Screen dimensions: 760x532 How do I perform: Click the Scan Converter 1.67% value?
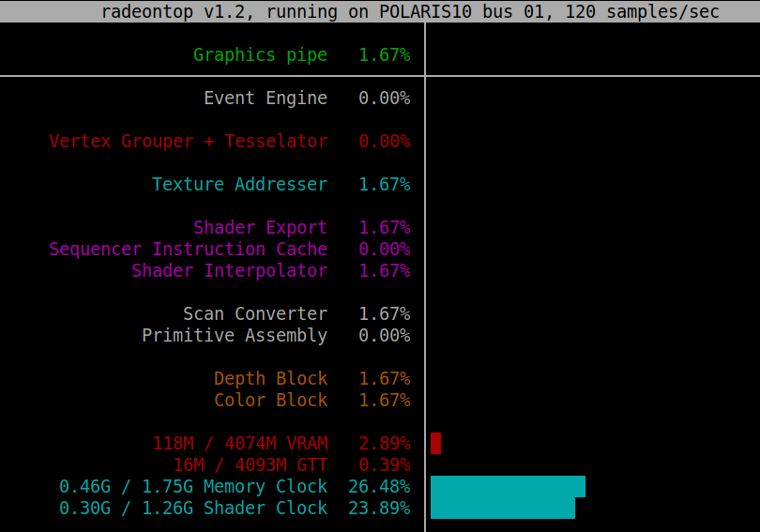(x=385, y=314)
